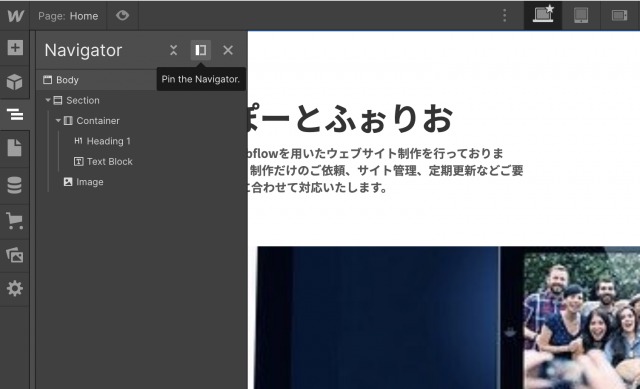Open the Assets images panel
Screen dimensions: 640x389
(x=15, y=255)
